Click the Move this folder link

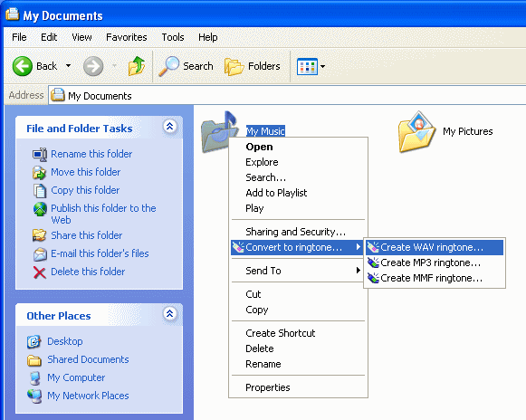[85, 172]
